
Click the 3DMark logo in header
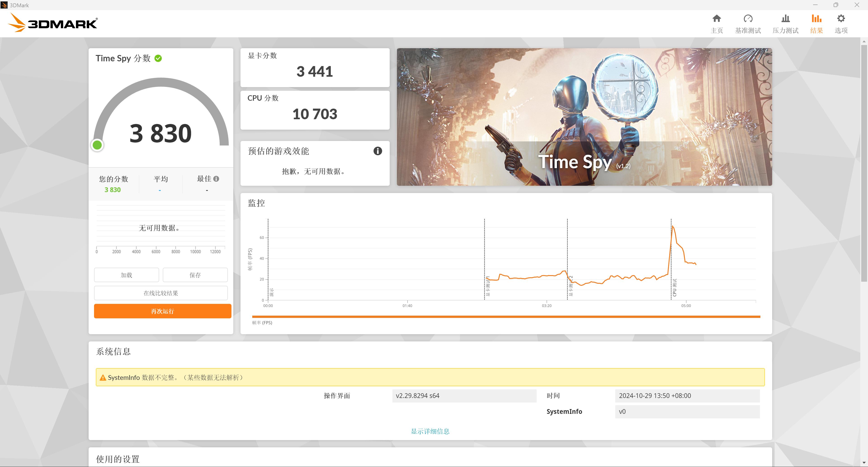(53, 23)
